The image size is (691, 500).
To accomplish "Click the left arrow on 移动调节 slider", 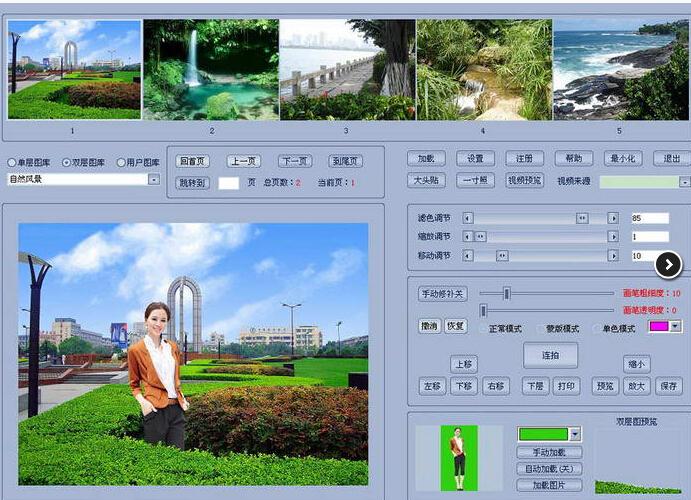I will [x=468, y=256].
